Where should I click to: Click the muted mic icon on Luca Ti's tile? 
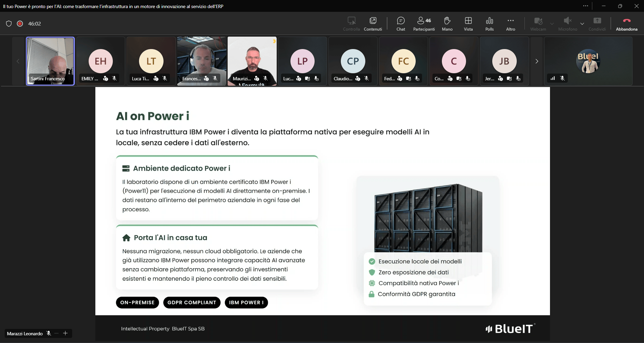coord(165,78)
